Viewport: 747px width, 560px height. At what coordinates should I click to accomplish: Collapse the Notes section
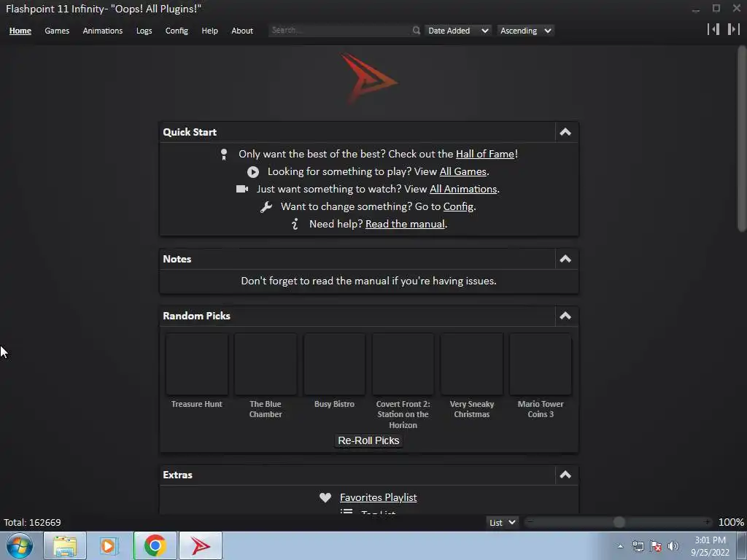pyautogui.click(x=565, y=259)
